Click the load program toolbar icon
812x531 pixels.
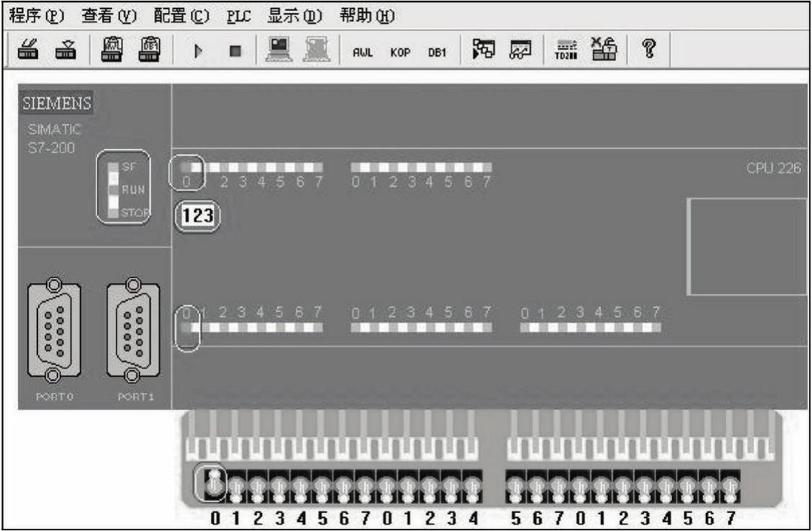click(28, 50)
